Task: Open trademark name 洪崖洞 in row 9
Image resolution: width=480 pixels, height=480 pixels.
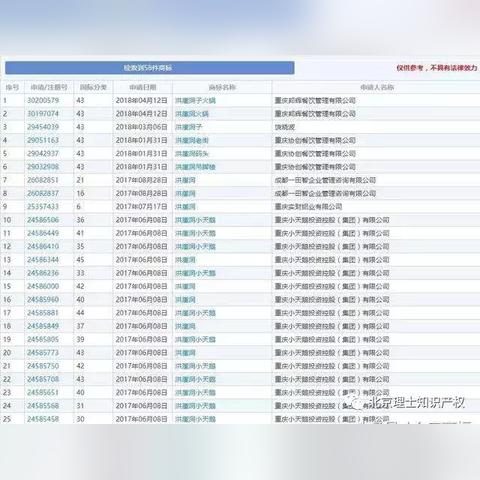Action: tap(185, 207)
